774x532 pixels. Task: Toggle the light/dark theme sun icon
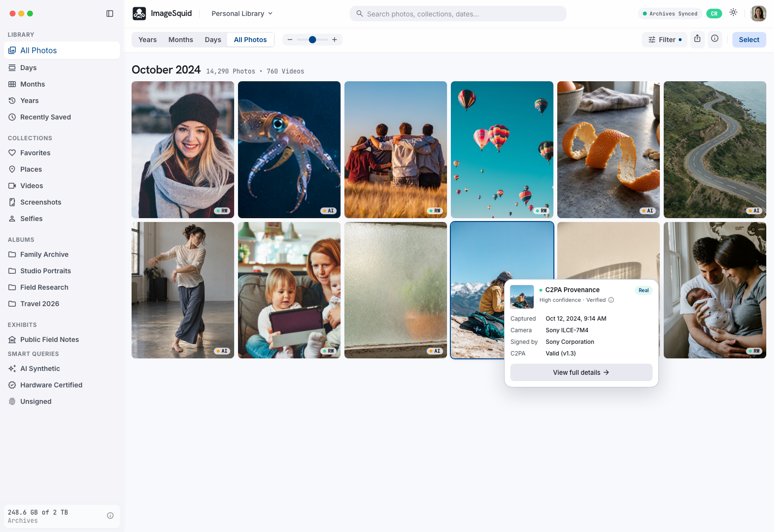(733, 13)
